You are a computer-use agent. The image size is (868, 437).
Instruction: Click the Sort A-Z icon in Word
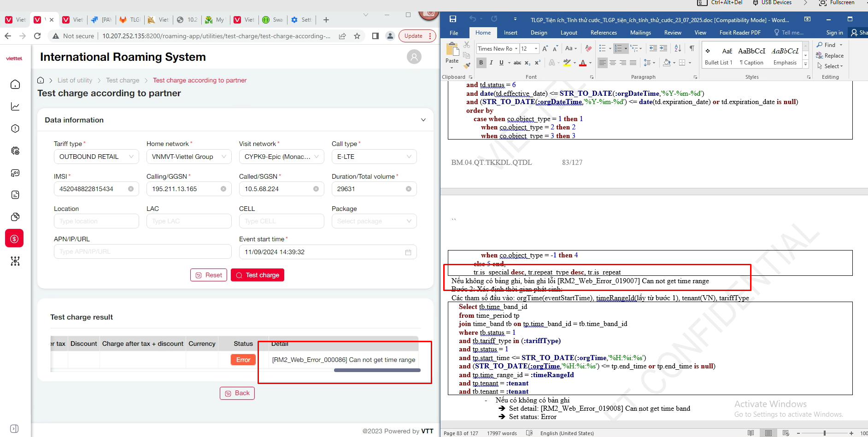tap(678, 48)
